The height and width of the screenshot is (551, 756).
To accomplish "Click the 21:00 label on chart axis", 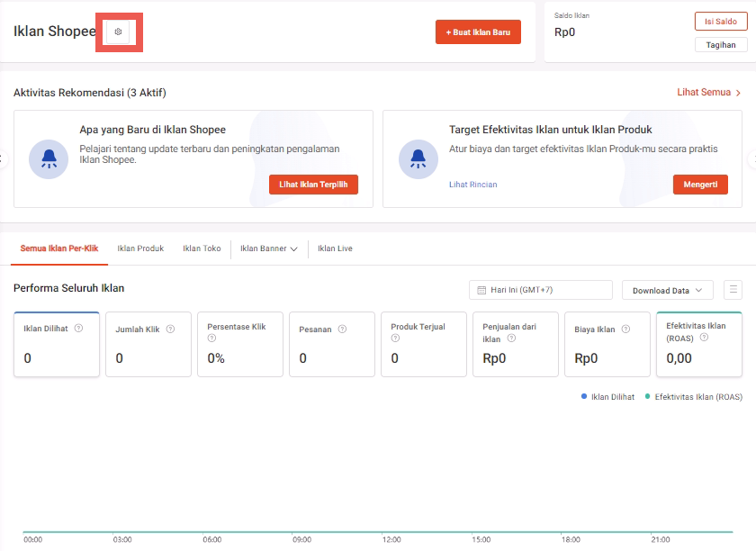I will point(660,539).
